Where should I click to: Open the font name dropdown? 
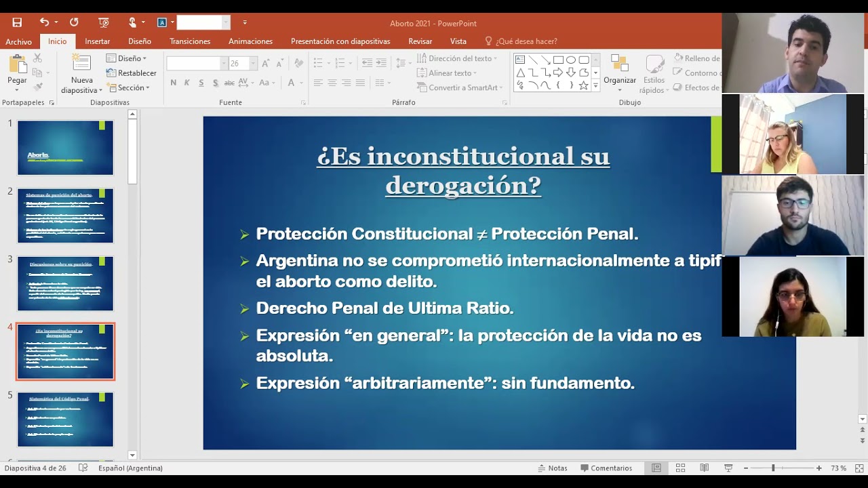(x=224, y=63)
